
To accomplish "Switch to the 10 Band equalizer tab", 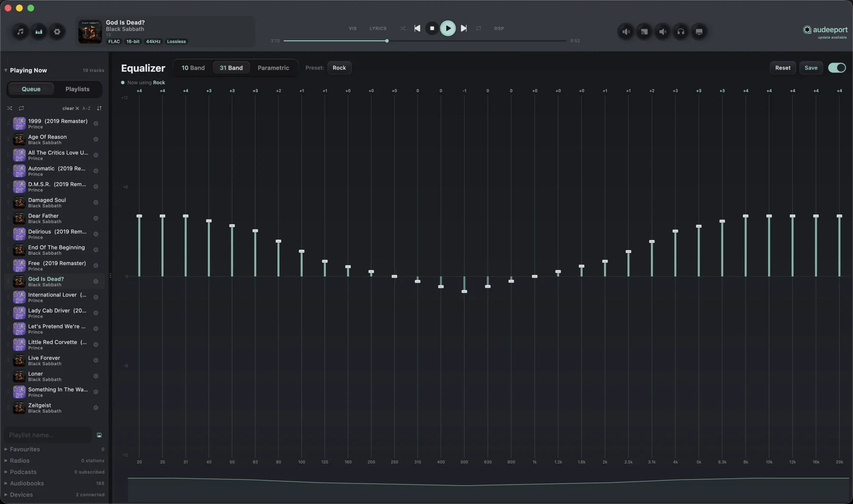I will (193, 68).
